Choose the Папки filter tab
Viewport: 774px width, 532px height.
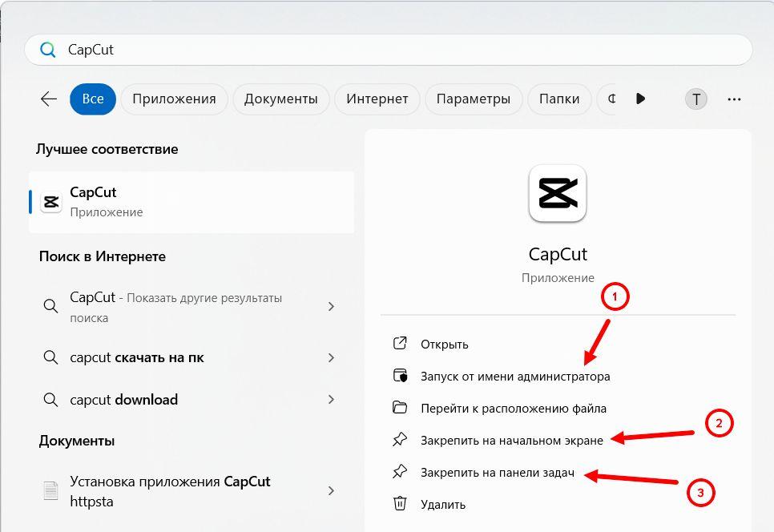(559, 99)
